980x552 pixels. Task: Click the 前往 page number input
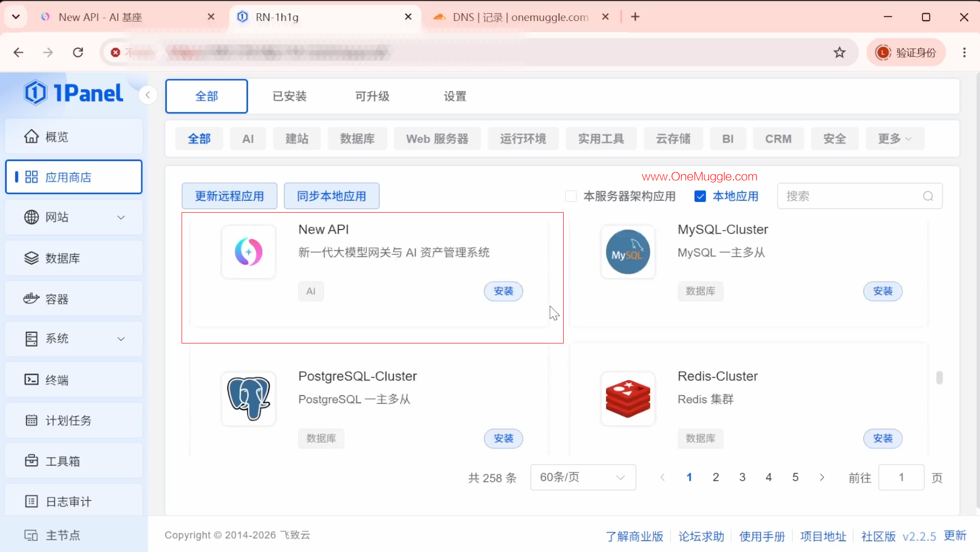901,477
